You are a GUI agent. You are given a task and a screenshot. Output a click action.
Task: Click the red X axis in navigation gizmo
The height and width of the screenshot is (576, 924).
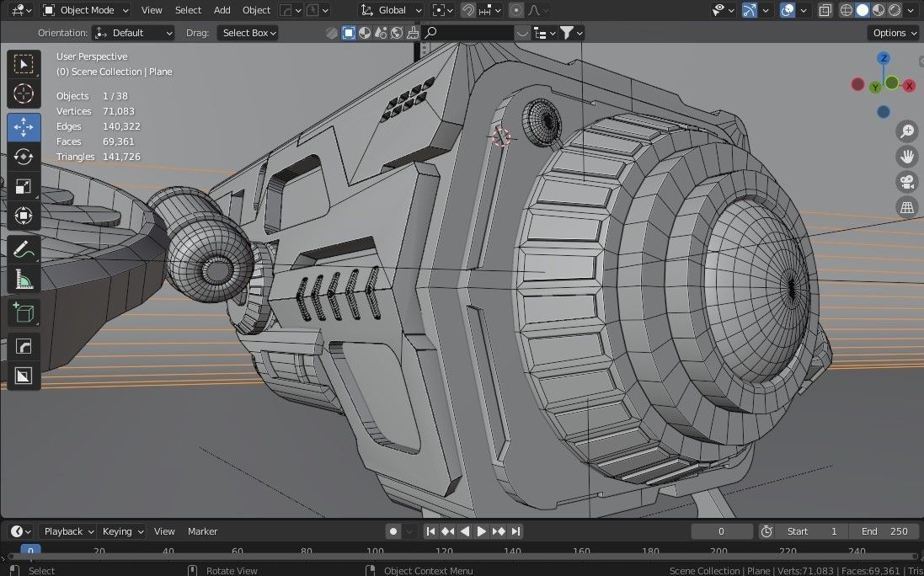pyautogui.click(x=910, y=86)
